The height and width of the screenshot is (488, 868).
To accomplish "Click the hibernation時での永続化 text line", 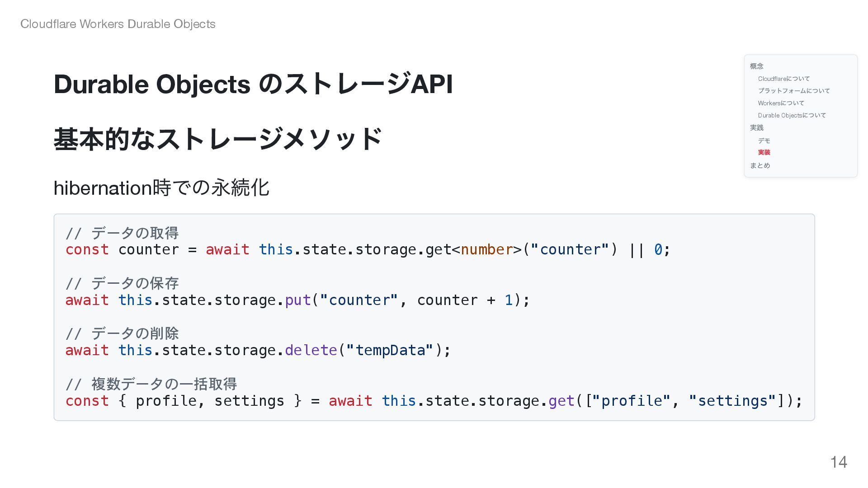I will [x=161, y=188].
